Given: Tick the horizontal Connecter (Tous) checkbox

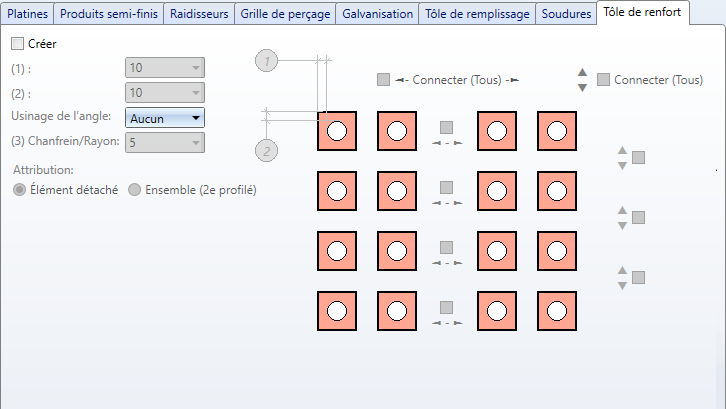Looking at the screenshot, I should click(384, 80).
